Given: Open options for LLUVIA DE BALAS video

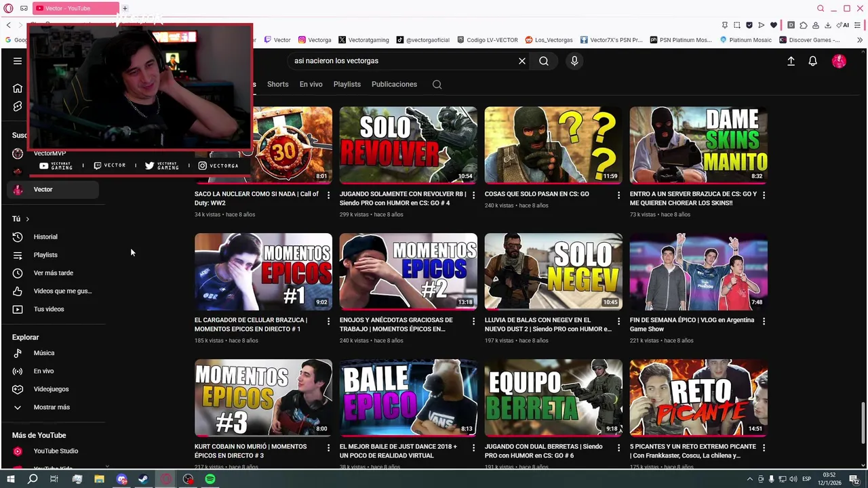Looking at the screenshot, I should tap(618, 321).
